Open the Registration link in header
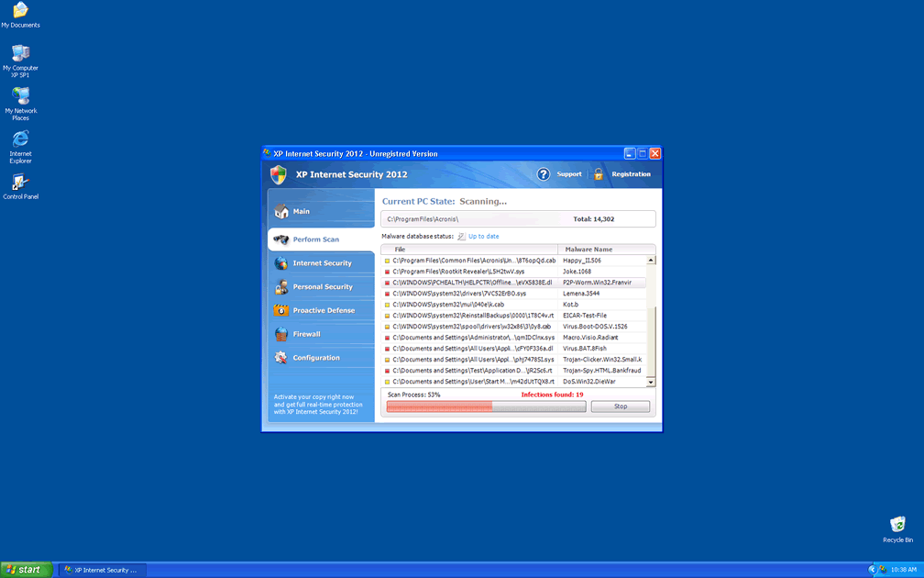Viewport: 924px width, 578px height. pos(631,174)
